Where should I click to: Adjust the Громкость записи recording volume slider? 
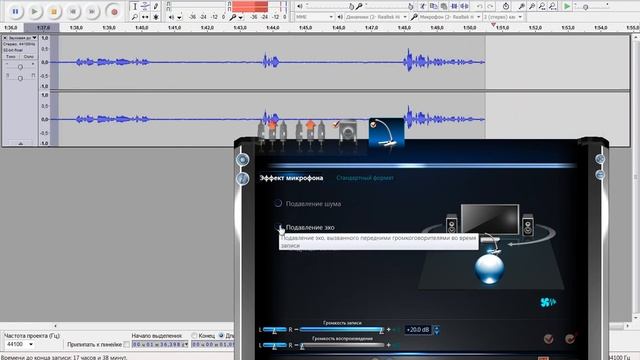342,329
